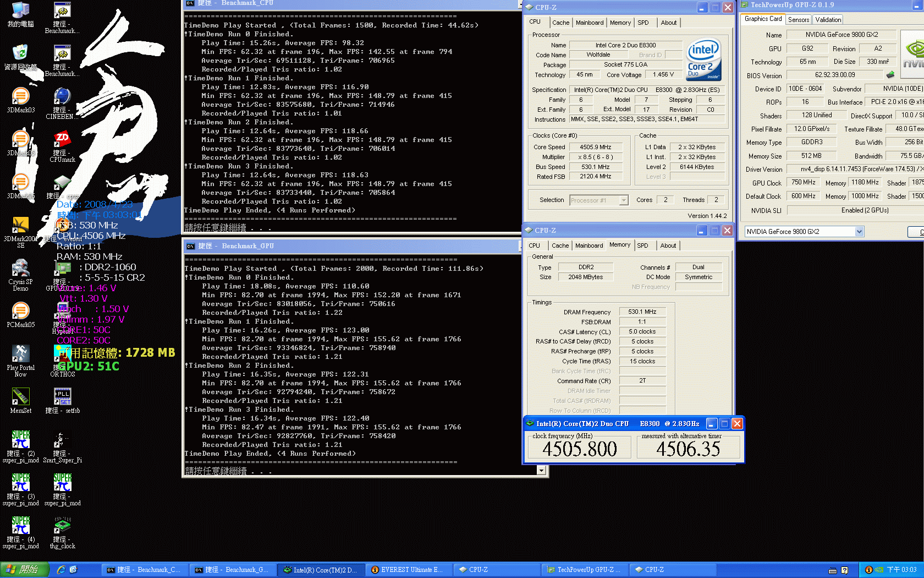Click the Start (開始) button

point(25,570)
